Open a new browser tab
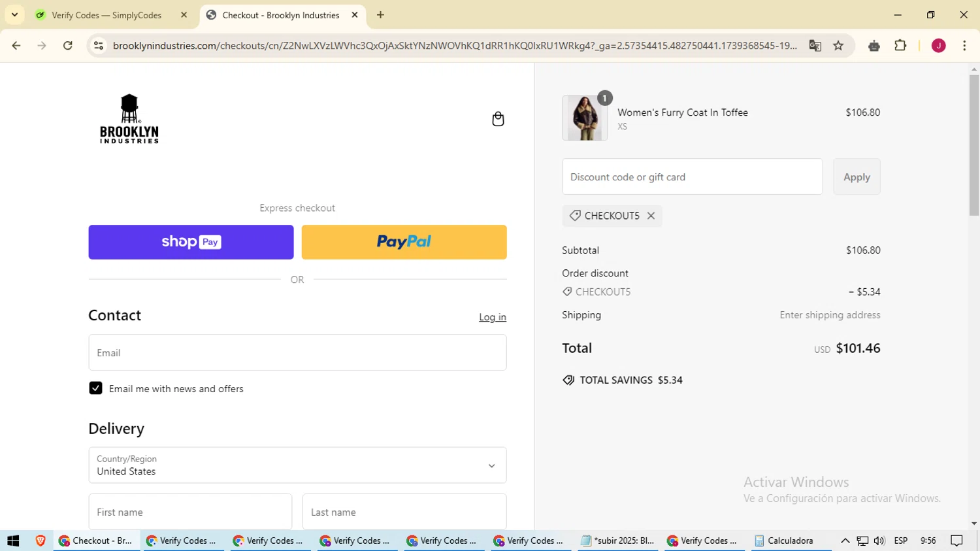The height and width of the screenshot is (551, 980). pos(380,15)
